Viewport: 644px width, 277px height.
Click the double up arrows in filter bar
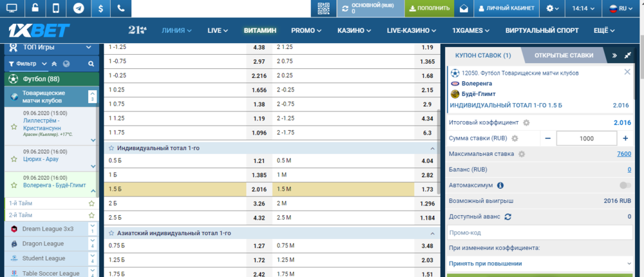click(x=54, y=64)
